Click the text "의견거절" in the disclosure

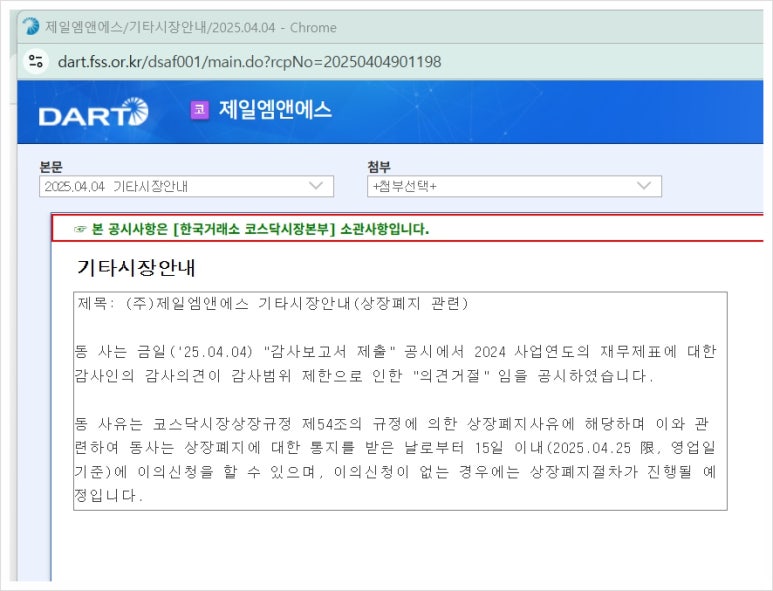[x=452, y=376]
